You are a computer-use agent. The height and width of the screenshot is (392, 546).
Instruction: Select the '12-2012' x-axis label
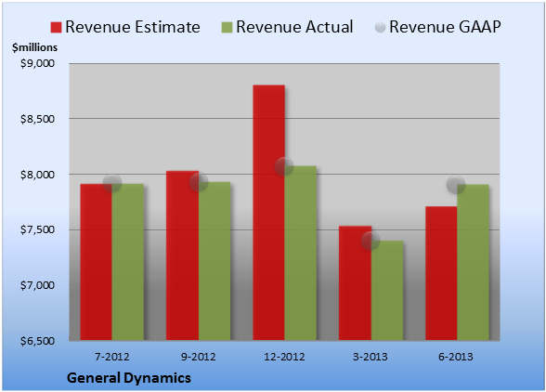[284, 357]
